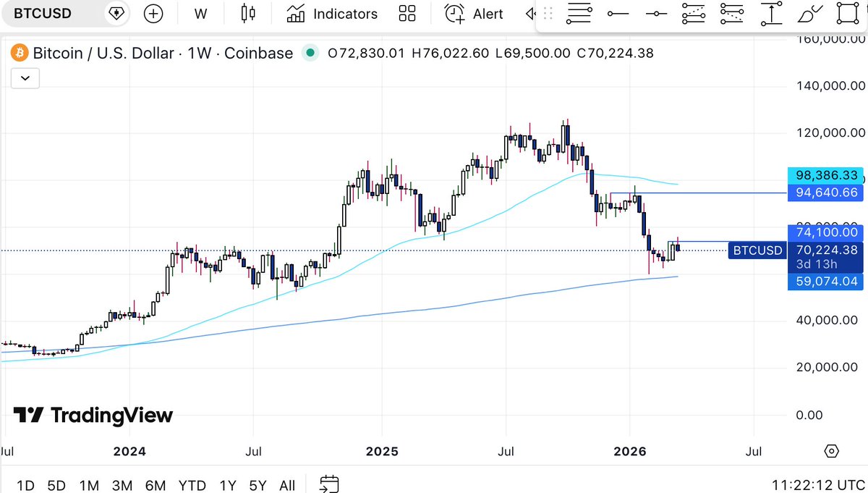
Task: Open the indicator templates grid icon
Action: [x=407, y=13]
